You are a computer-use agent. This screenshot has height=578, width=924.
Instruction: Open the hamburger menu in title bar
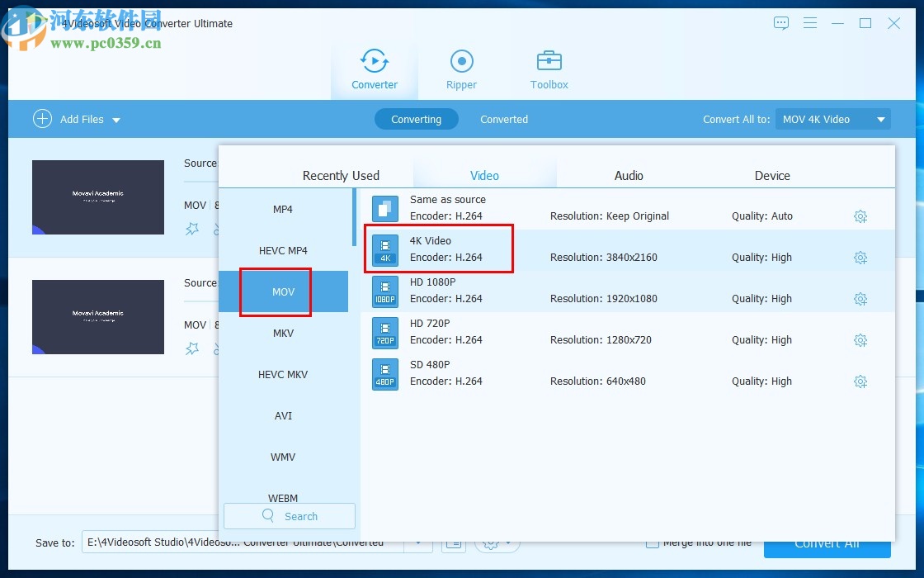[x=810, y=23]
